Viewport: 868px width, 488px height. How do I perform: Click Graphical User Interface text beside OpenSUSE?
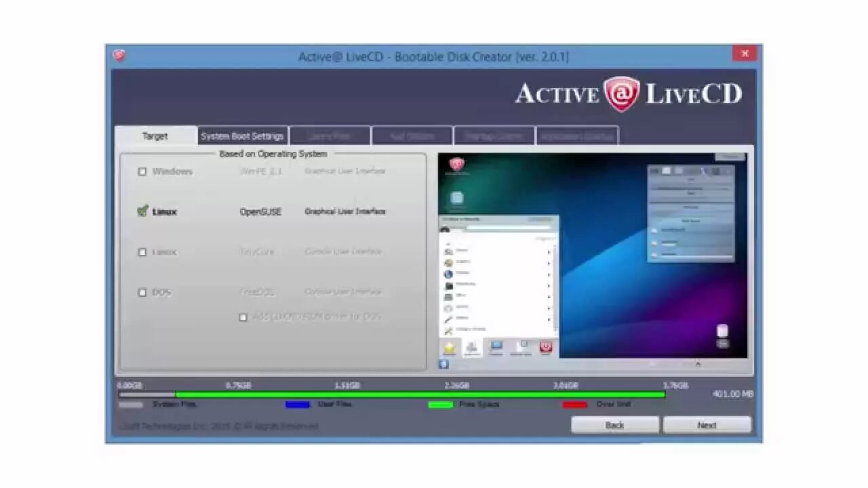(x=345, y=211)
